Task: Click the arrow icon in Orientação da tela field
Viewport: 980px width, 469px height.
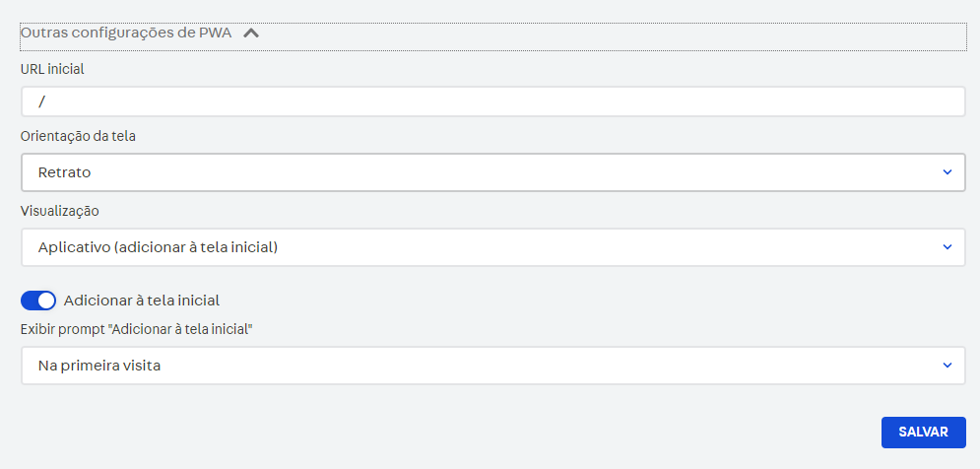Action: pyautogui.click(x=947, y=172)
